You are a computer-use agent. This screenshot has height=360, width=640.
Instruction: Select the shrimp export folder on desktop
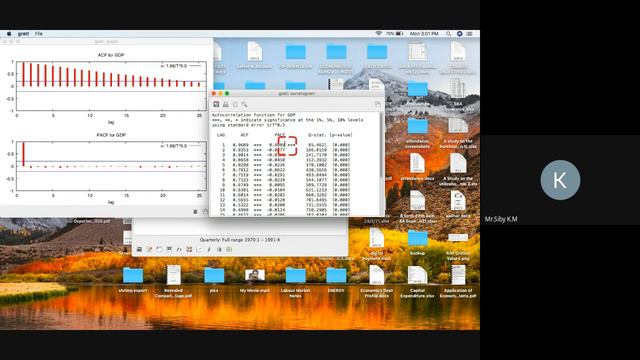click(x=133, y=276)
